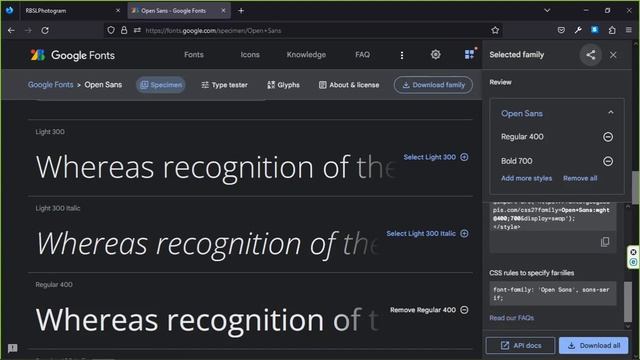The width and height of the screenshot is (640, 360).
Task: Remove Regular 400 from the review list
Action: (x=608, y=137)
